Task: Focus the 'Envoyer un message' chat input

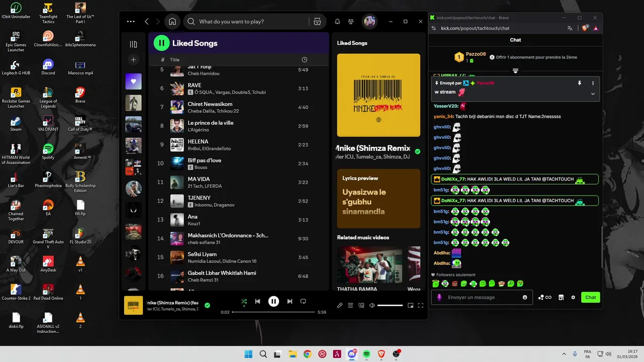Action: (x=483, y=297)
